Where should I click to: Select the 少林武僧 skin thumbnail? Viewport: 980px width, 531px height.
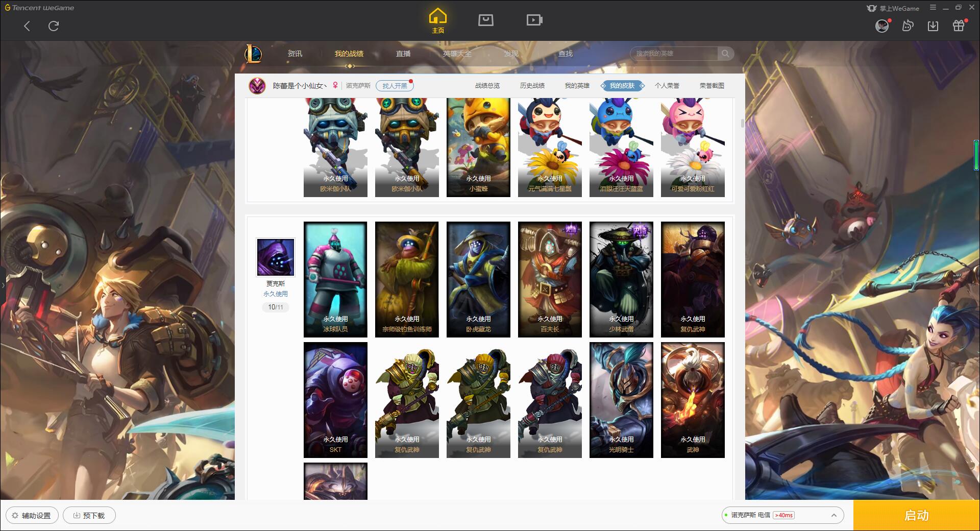621,279
